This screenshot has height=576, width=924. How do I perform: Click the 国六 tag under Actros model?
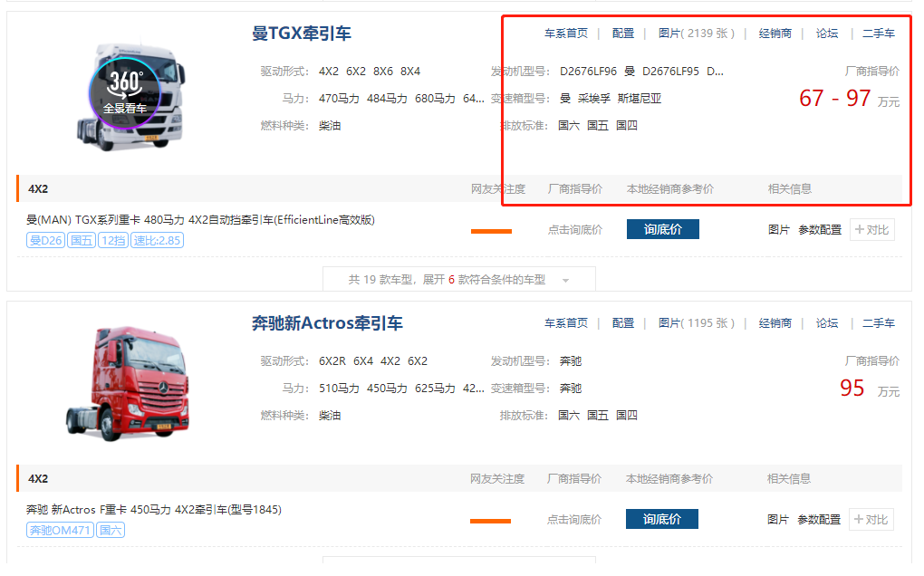click(111, 530)
